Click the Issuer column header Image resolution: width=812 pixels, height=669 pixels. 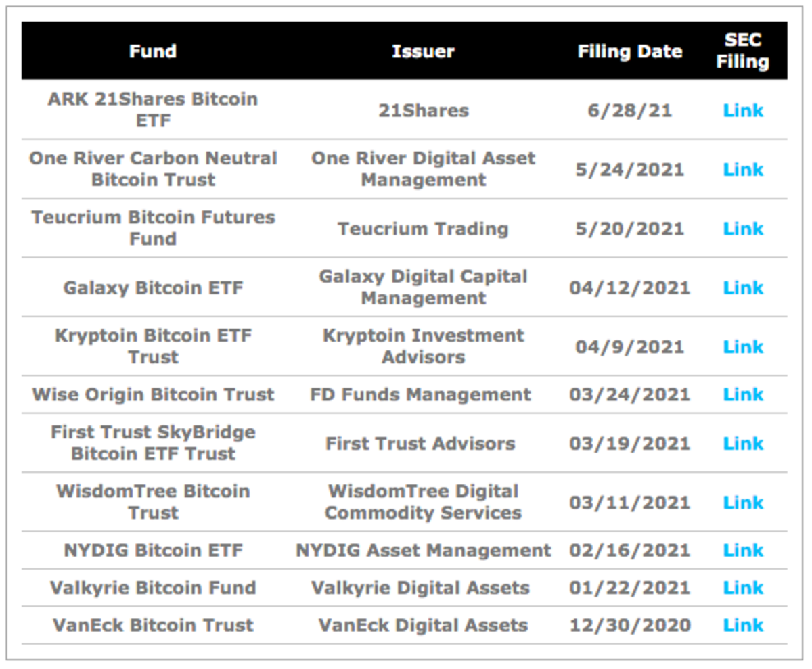423,51
